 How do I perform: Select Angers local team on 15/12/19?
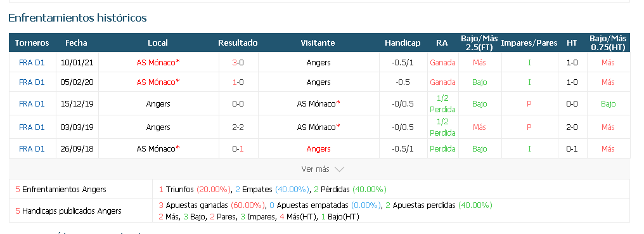pos(158,103)
